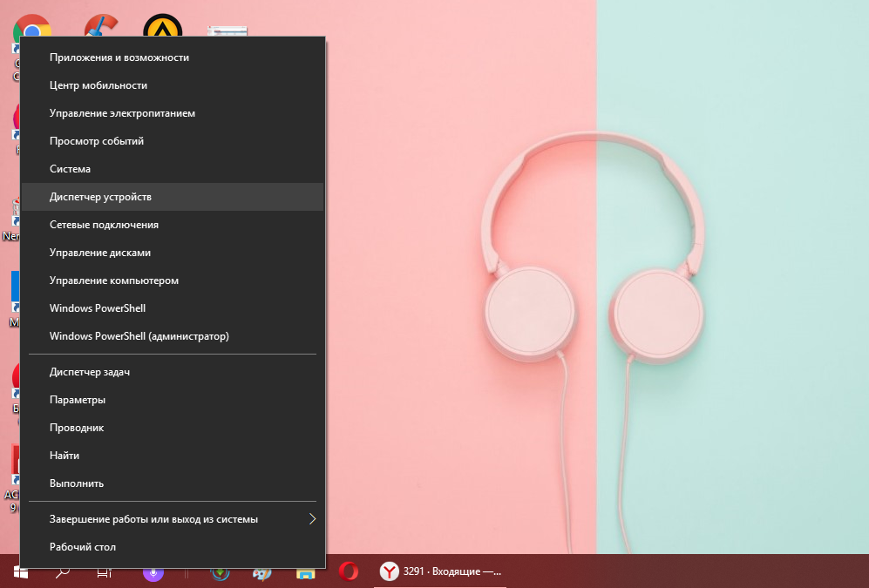Open Приложения и возможности menu entry

coord(173,57)
